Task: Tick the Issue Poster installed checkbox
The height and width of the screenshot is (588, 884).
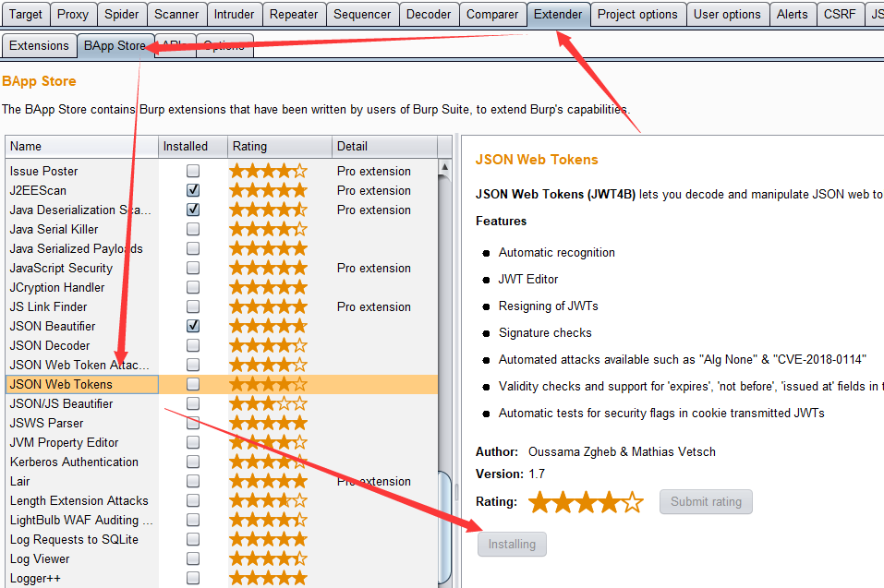Action: (x=193, y=171)
